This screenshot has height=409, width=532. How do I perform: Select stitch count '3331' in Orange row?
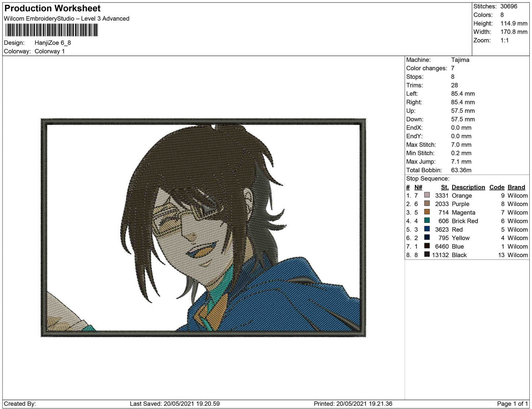(x=442, y=195)
